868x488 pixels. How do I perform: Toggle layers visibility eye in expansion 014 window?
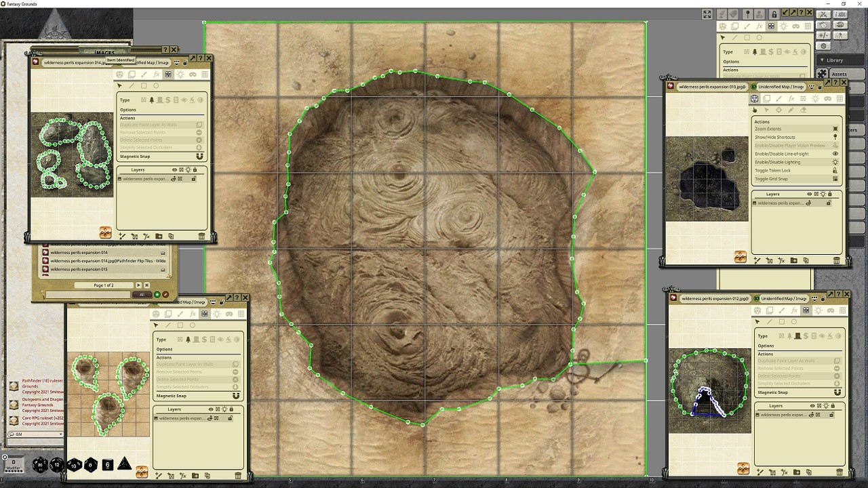pyautogui.click(x=174, y=170)
